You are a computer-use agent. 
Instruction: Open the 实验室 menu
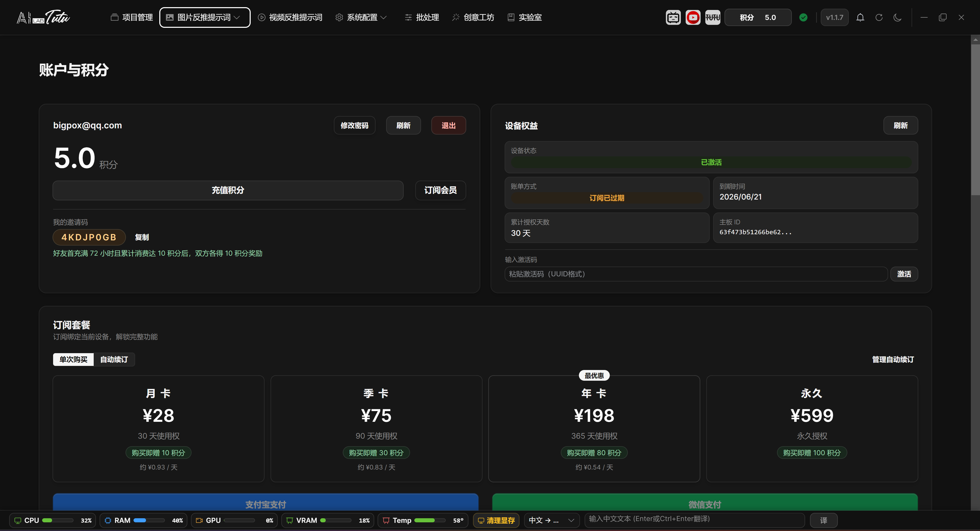point(525,18)
